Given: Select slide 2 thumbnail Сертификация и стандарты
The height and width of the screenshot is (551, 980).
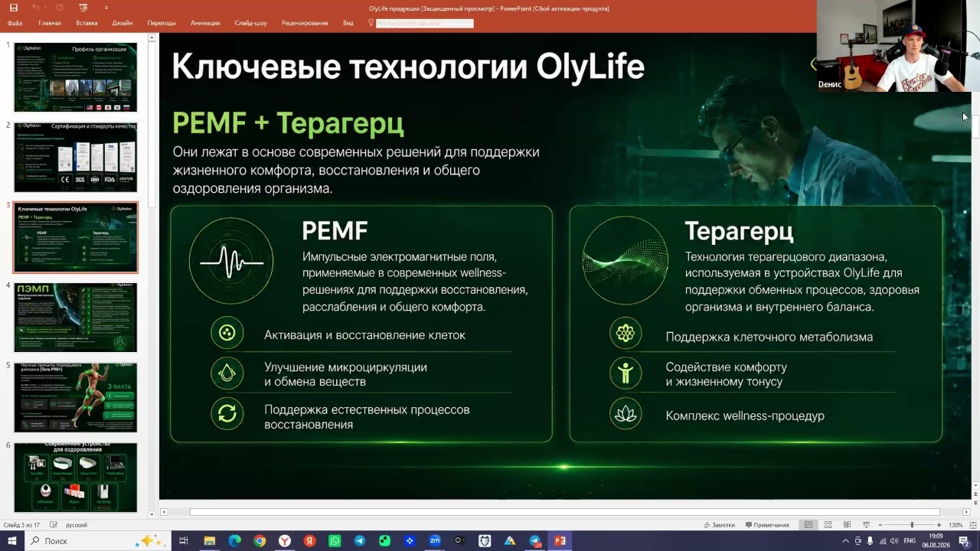Looking at the screenshot, I should pyautogui.click(x=76, y=157).
